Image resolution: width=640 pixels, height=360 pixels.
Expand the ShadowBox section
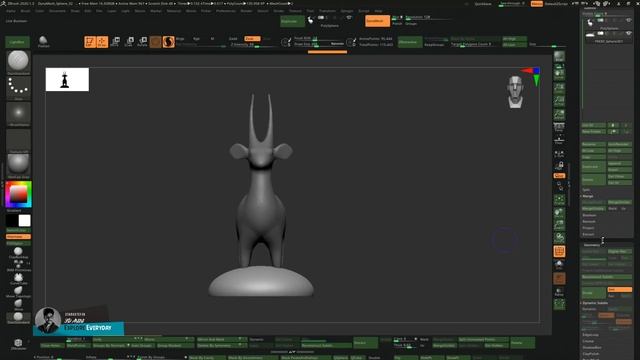tap(591, 347)
